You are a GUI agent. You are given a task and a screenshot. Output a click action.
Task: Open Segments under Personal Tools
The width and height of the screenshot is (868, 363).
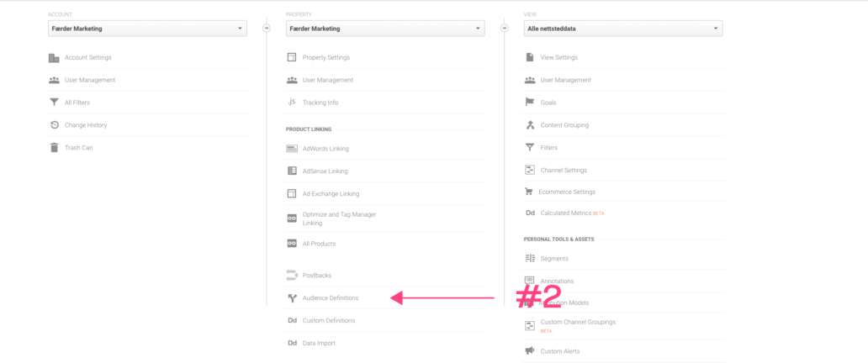[554, 259]
